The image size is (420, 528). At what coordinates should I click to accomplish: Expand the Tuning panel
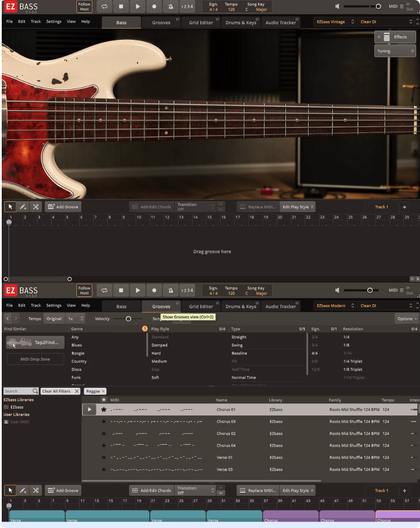tap(395, 51)
